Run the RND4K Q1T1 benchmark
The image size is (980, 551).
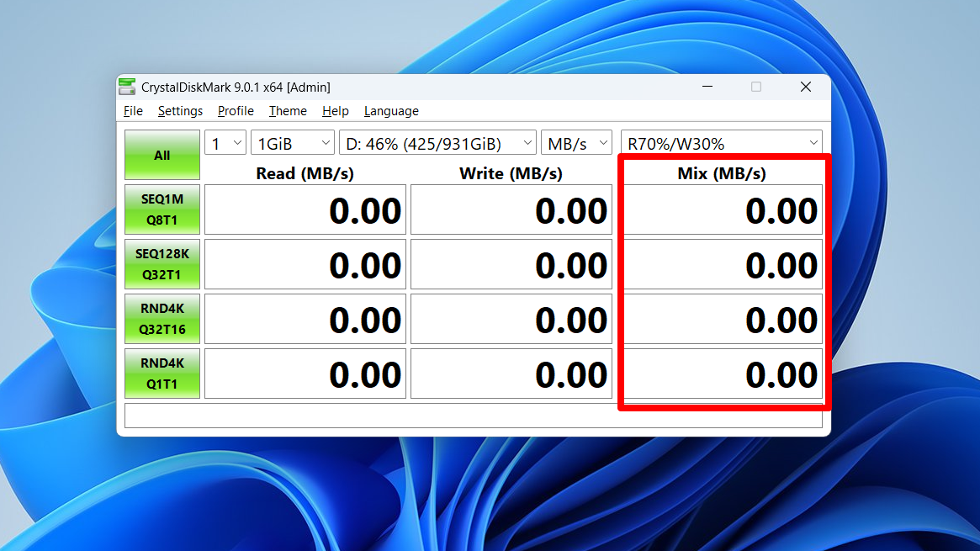[x=162, y=373]
